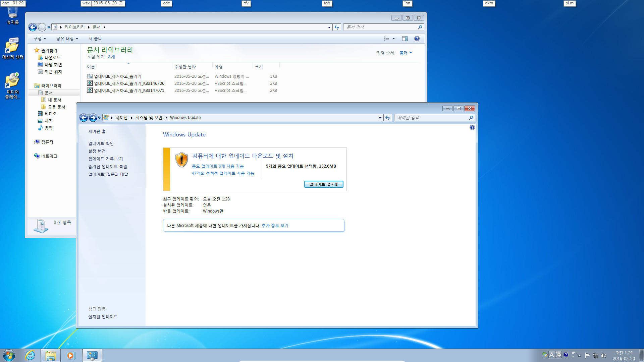This screenshot has height=362, width=644.
Task: Open the 구성 menu dropdown
Action: click(x=40, y=39)
